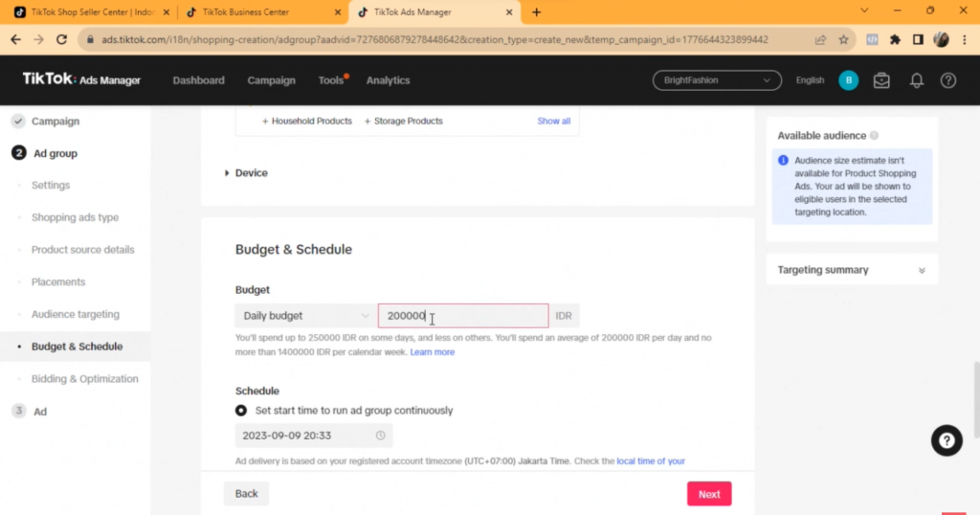Click the Learn more link
The width and height of the screenshot is (980, 515).
pos(433,352)
